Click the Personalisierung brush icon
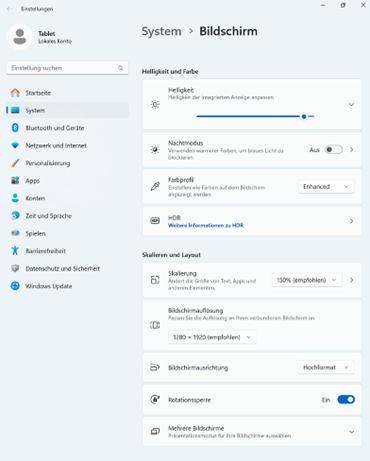This screenshot has width=370, height=461. [15, 163]
